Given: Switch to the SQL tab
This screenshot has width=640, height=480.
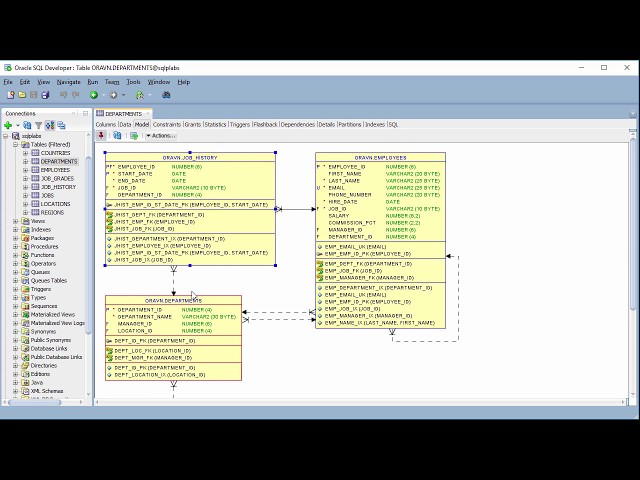Looking at the screenshot, I should pos(393,124).
